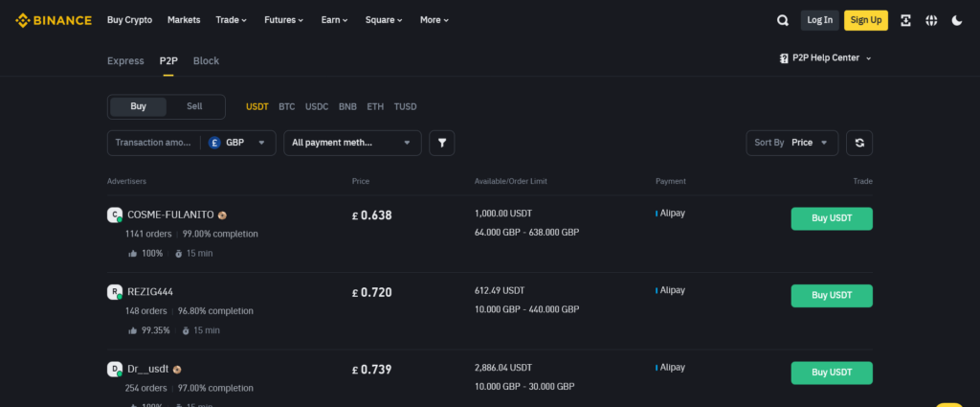The width and height of the screenshot is (980, 407).
Task: Click the Advertisers column header
Action: coord(127,181)
